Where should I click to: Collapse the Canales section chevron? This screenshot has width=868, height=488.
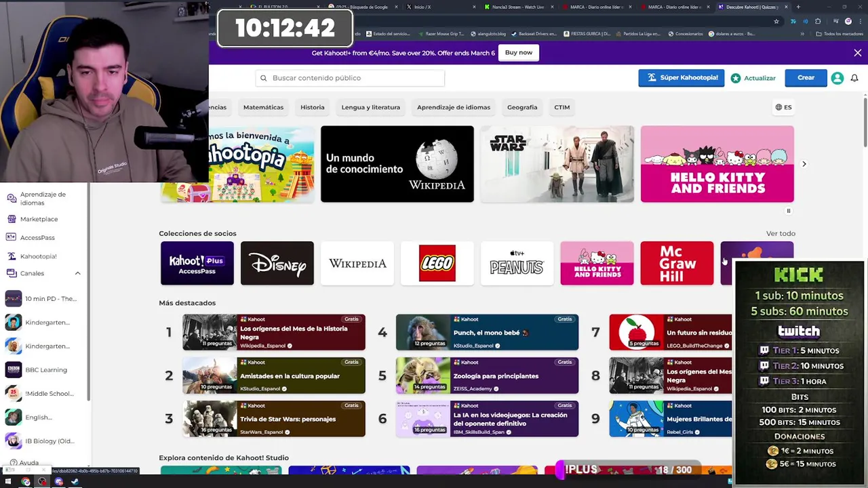click(77, 273)
